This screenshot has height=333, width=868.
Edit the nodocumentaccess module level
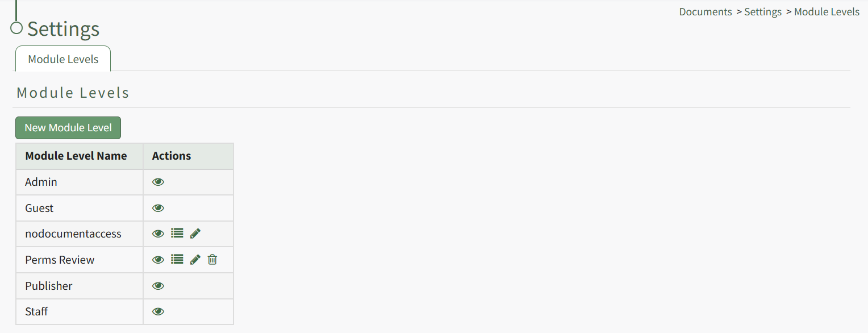(x=195, y=234)
